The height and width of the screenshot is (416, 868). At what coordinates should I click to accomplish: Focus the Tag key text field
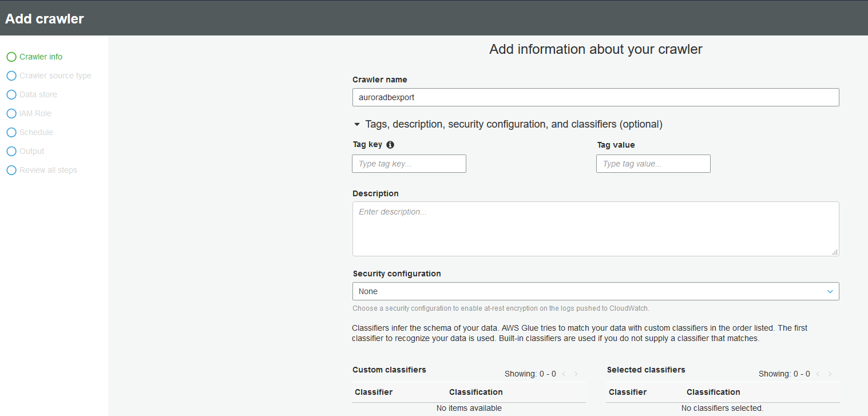(409, 164)
